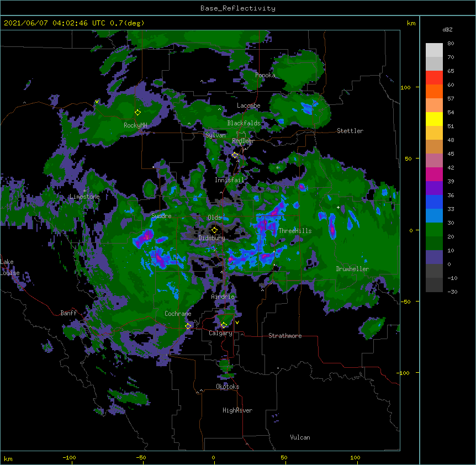Click the Blackfalds label
Screen dimensions: 476x465
click(244, 123)
